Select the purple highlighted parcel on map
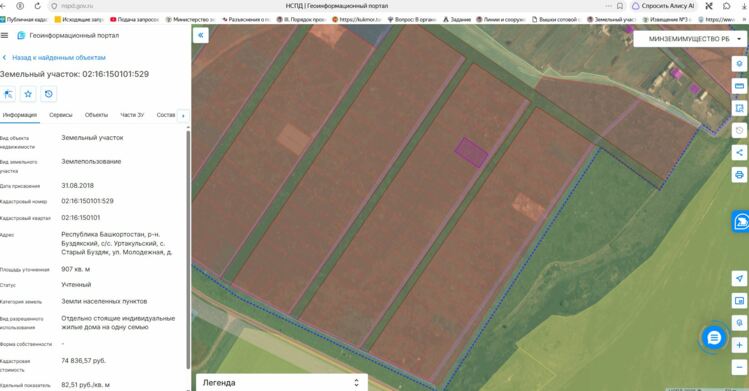The height and width of the screenshot is (391, 749). pos(471,152)
